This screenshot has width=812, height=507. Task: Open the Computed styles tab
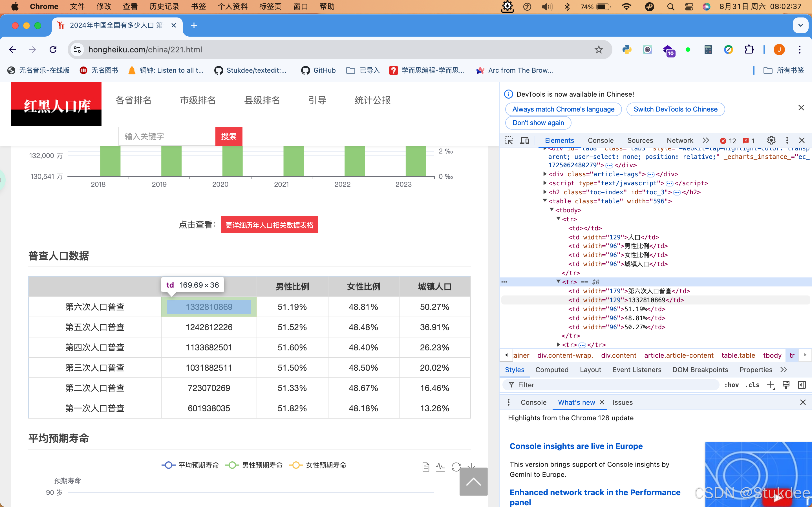tap(551, 370)
